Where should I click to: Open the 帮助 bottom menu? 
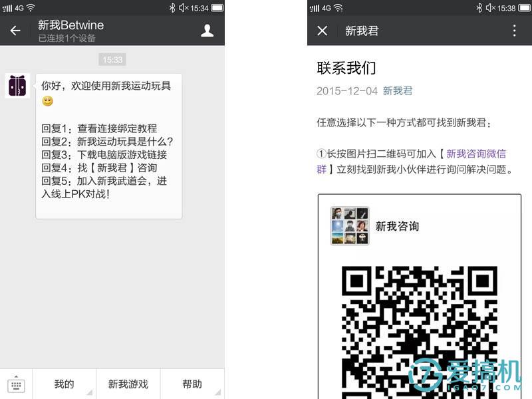[192, 384]
